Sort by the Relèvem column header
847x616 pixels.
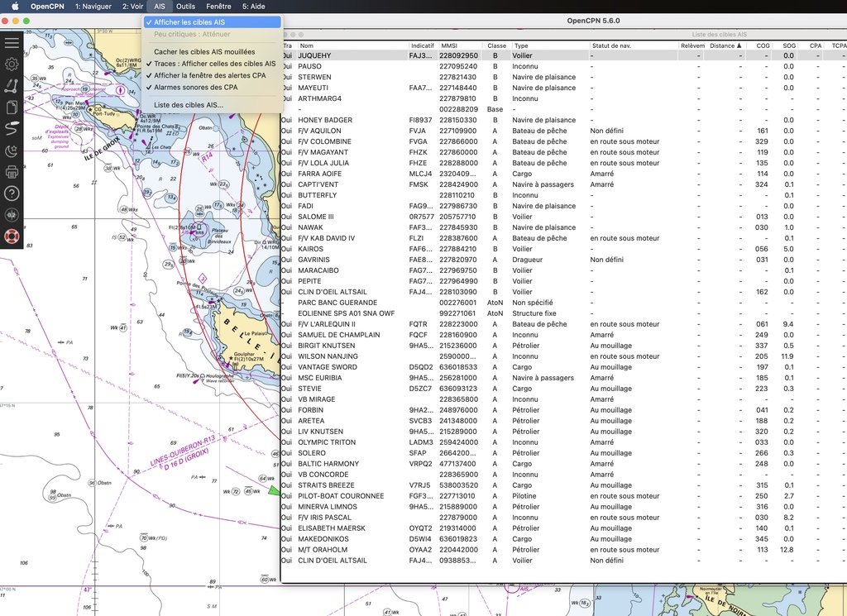(692, 45)
